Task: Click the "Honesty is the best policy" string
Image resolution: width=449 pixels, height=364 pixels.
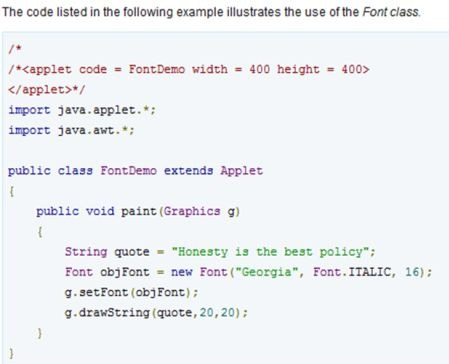Action: (x=270, y=252)
